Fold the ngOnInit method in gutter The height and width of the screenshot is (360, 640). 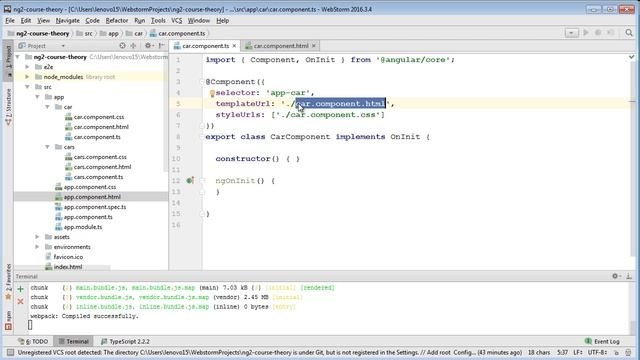[202, 180]
